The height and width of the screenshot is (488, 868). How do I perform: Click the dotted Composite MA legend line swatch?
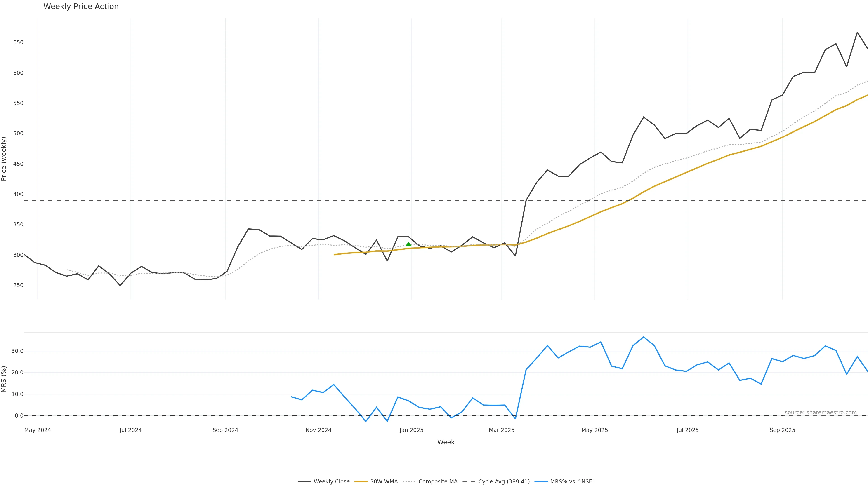tap(409, 482)
